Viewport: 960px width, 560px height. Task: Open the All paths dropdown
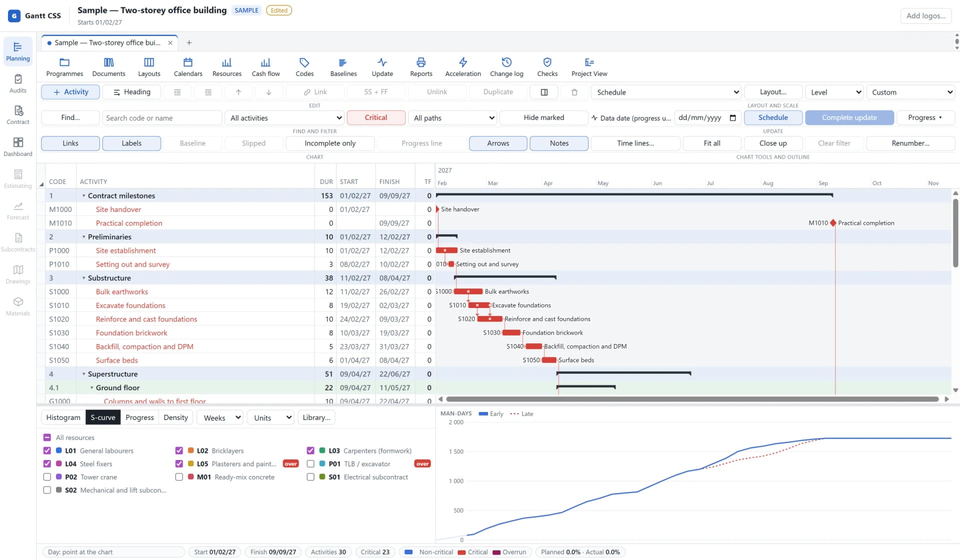pos(452,118)
